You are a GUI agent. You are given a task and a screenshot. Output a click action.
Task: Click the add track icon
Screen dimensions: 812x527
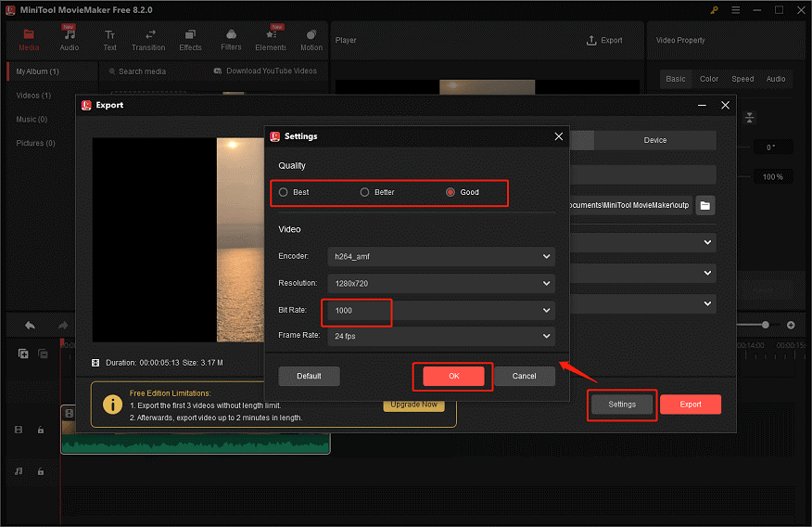[x=23, y=353]
